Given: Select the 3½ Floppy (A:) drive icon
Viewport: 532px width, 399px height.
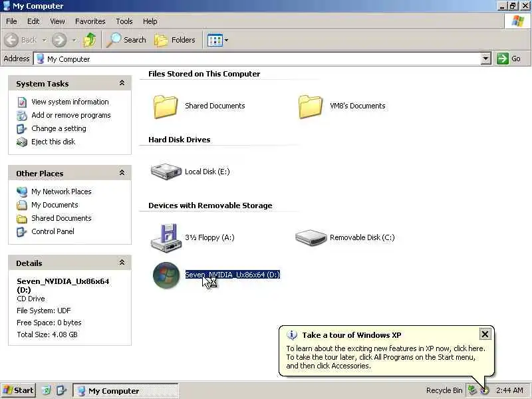Looking at the screenshot, I should click(x=166, y=238).
